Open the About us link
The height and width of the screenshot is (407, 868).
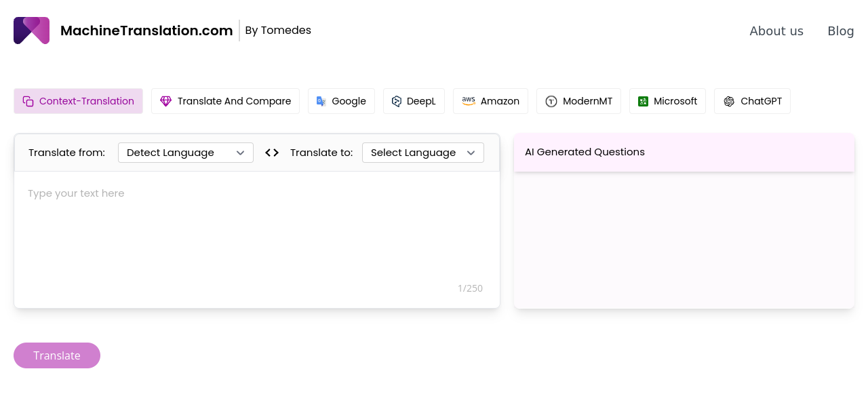pos(776,31)
